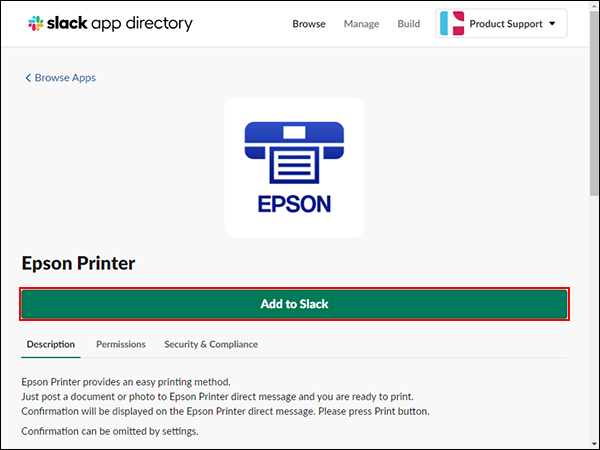The image size is (600, 450).
Task: Click the vertical scrollbar thumb
Action: tap(594, 103)
